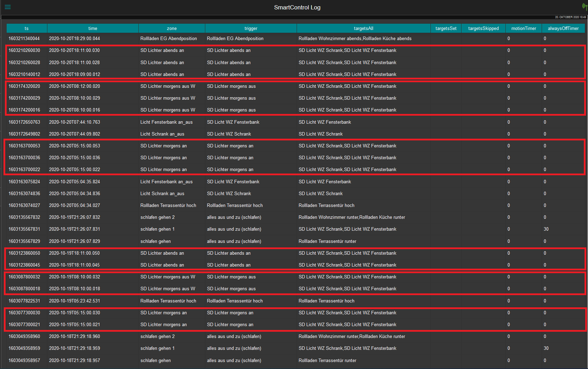Image resolution: width=588 pixels, height=369 pixels.
Task: Select time cell 2020-10-20T18:29:00.044
Action: tap(74, 38)
